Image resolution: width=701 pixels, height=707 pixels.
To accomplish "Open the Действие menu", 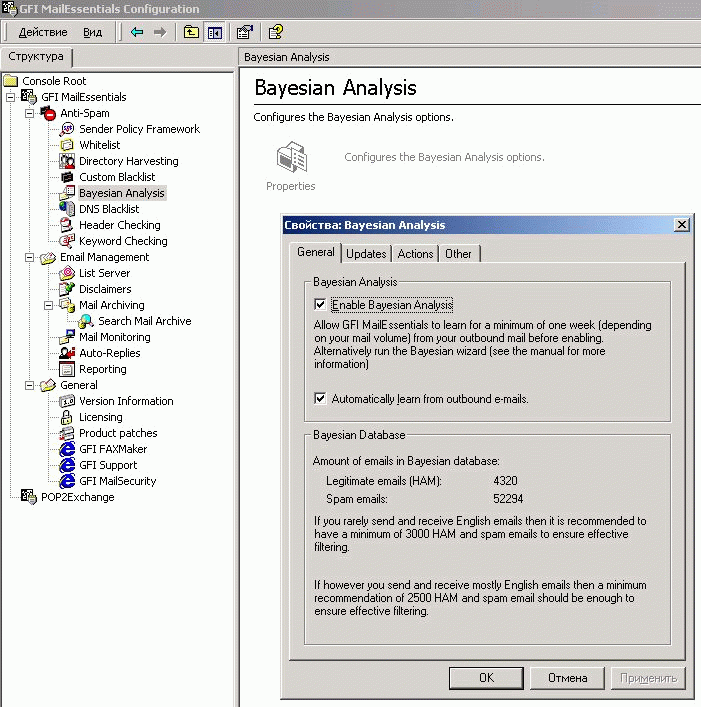I will pyautogui.click(x=43, y=32).
